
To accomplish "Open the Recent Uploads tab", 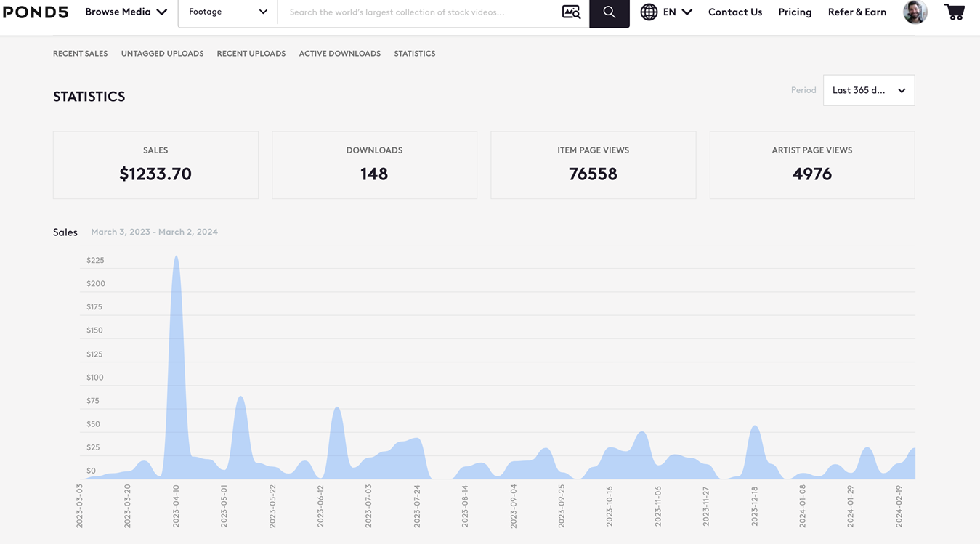I will (x=251, y=54).
